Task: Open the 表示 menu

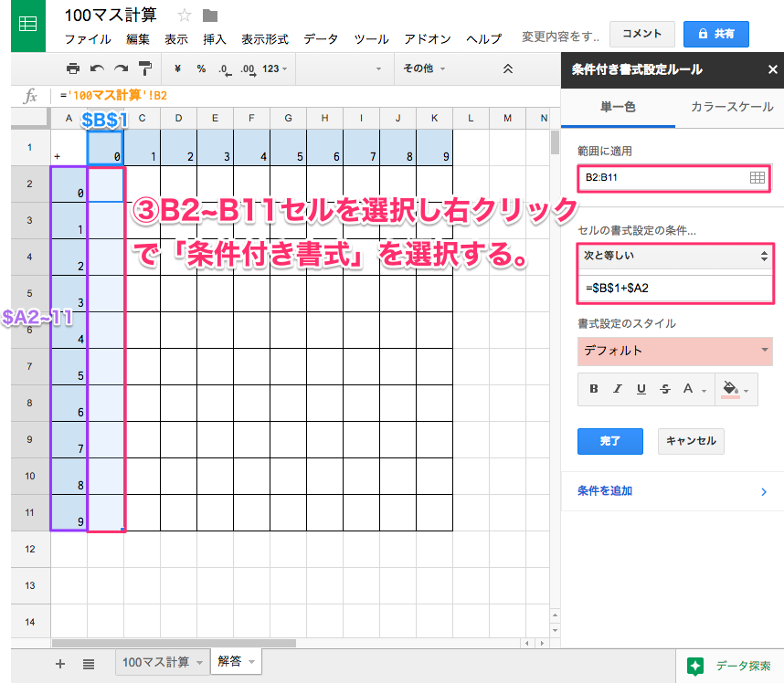Action: point(176,39)
